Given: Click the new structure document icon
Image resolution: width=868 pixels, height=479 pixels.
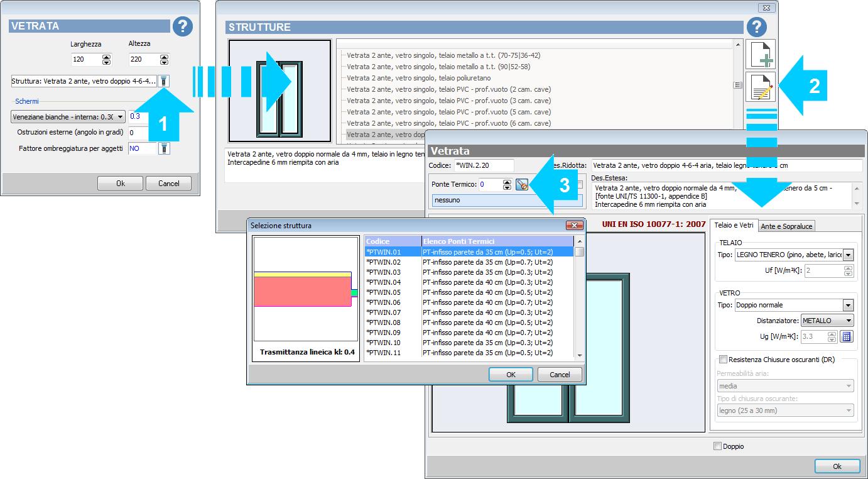Looking at the screenshot, I should 760,55.
